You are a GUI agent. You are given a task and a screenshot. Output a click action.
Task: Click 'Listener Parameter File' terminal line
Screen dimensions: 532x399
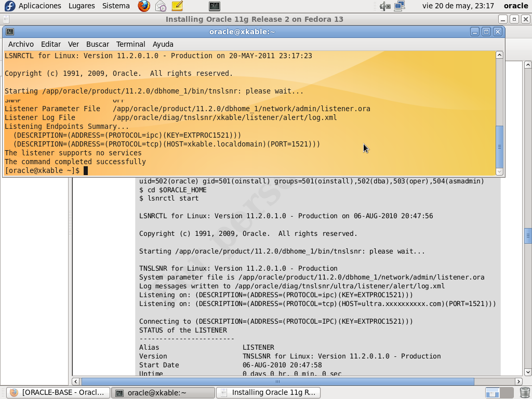(x=187, y=109)
